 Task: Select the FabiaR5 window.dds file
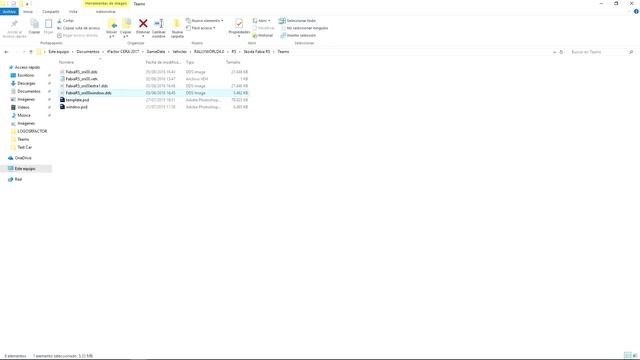tap(153, 93)
